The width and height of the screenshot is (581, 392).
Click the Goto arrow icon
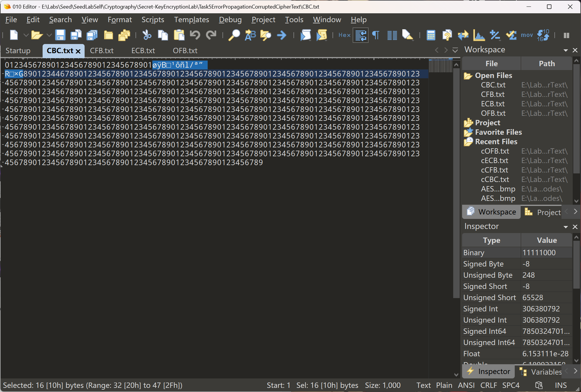click(x=282, y=35)
